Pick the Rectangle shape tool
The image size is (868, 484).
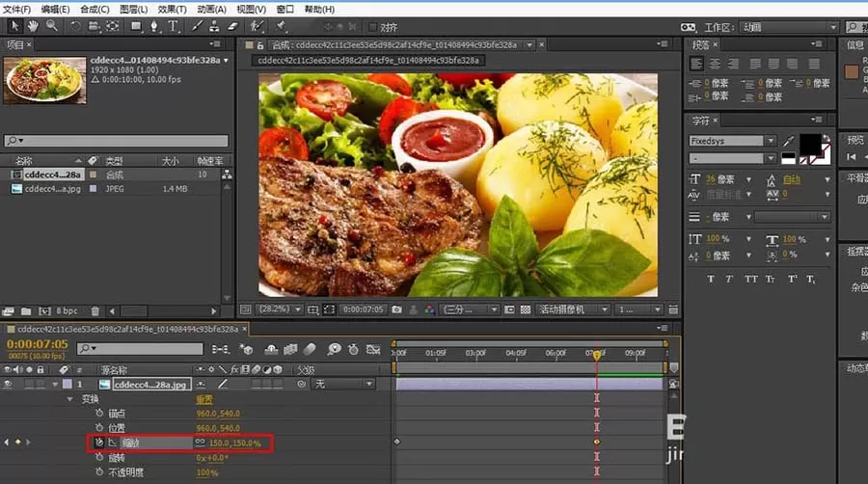136,26
